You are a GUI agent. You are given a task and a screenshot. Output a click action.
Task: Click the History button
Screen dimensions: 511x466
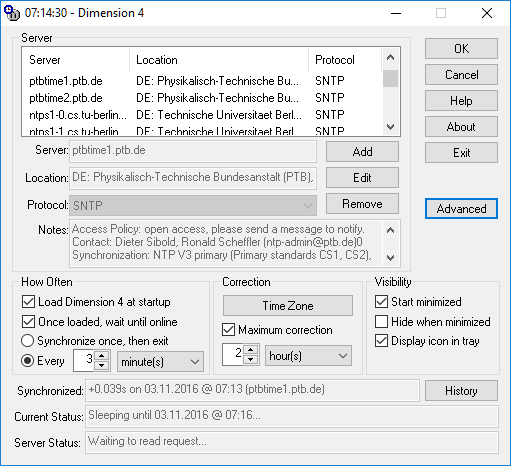(461, 391)
